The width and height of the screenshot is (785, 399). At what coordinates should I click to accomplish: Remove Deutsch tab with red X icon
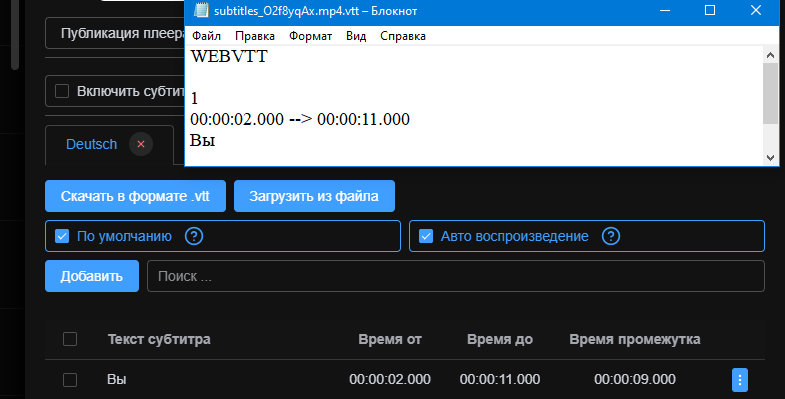point(141,144)
